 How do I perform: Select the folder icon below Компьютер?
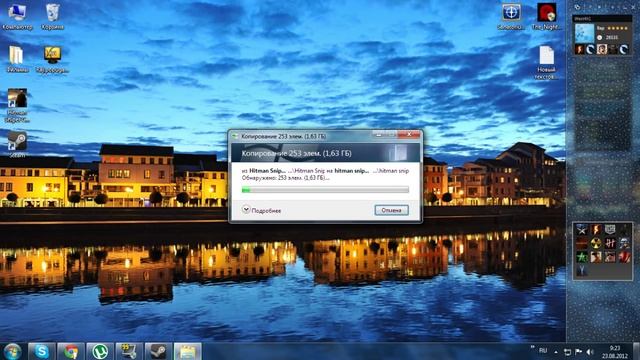pos(17,58)
